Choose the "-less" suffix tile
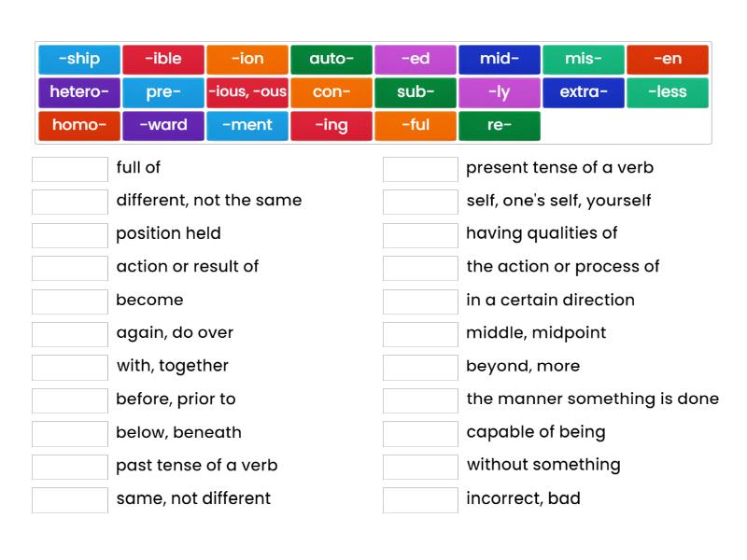 pos(667,92)
